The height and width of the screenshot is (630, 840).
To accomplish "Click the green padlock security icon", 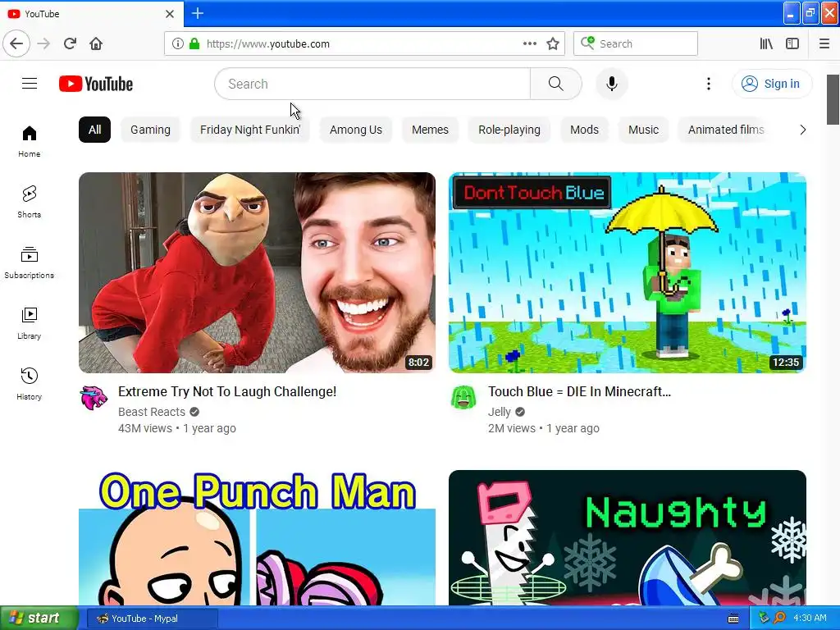I will (x=194, y=43).
